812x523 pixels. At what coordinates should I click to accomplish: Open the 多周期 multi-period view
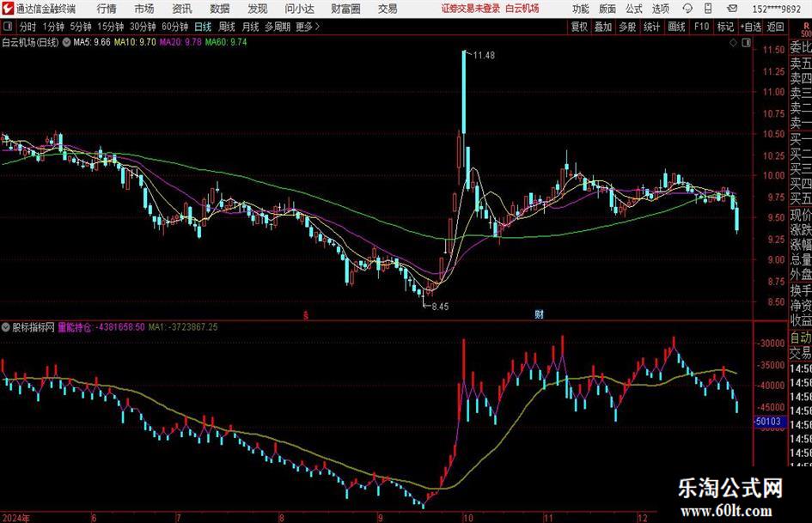tap(278, 27)
